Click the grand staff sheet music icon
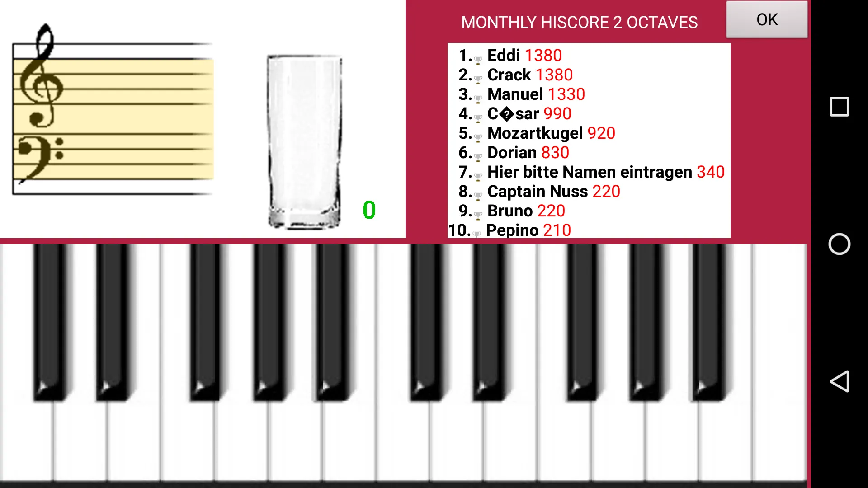868x488 pixels. (x=113, y=113)
